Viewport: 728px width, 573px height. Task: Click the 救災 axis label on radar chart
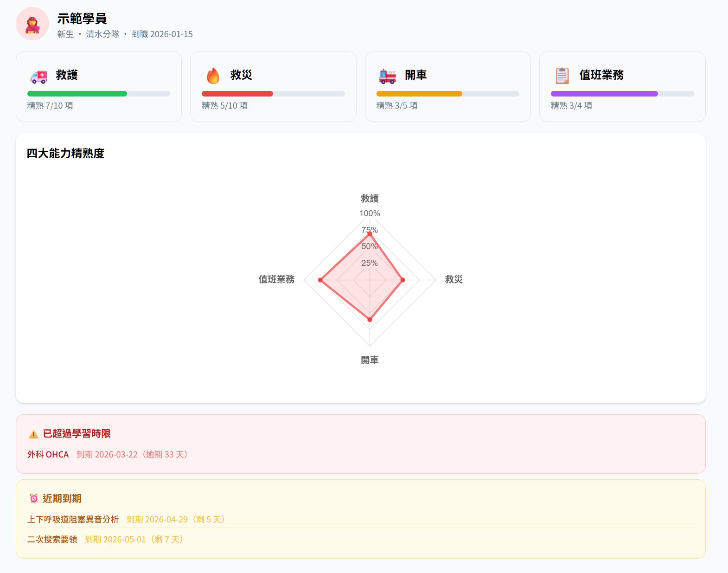[454, 279]
